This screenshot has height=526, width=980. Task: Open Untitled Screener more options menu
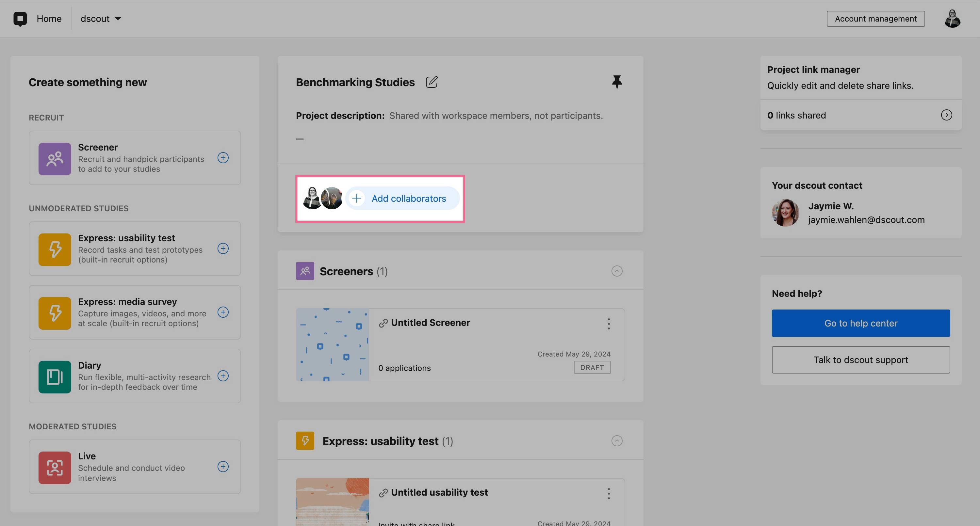[x=609, y=324]
